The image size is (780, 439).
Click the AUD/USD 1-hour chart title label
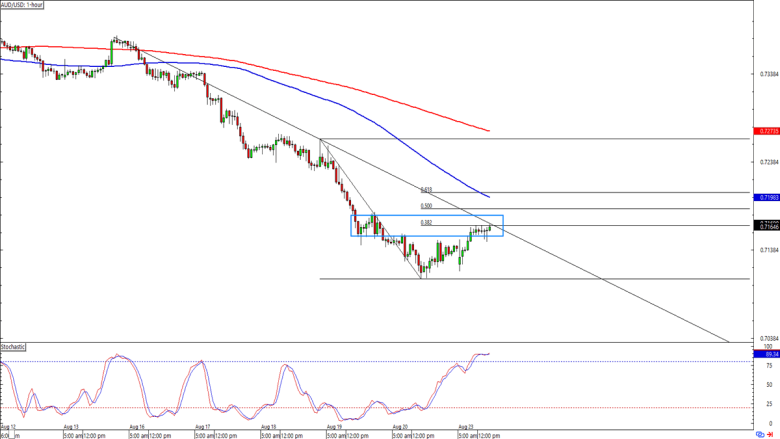coord(22,4)
